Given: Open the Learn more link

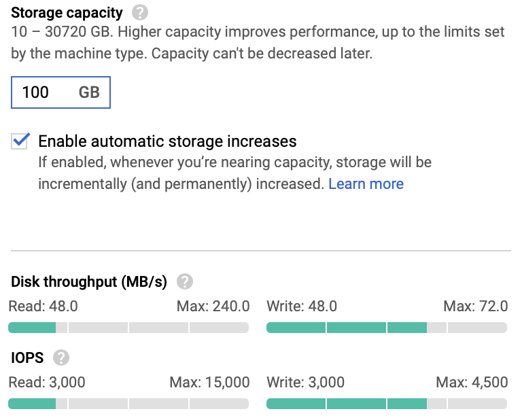Looking at the screenshot, I should point(366,184).
